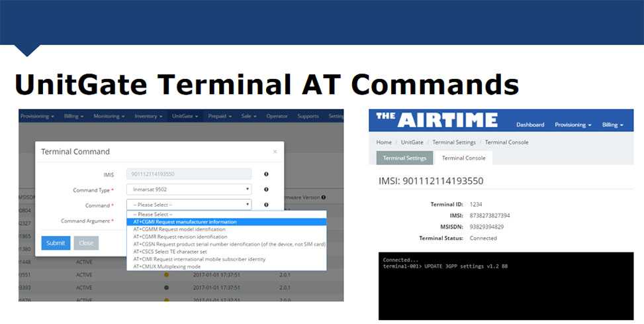Open the Provisioning menu in left screenshot
This screenshot has width=644, height=324.
(x=37, y=117)
